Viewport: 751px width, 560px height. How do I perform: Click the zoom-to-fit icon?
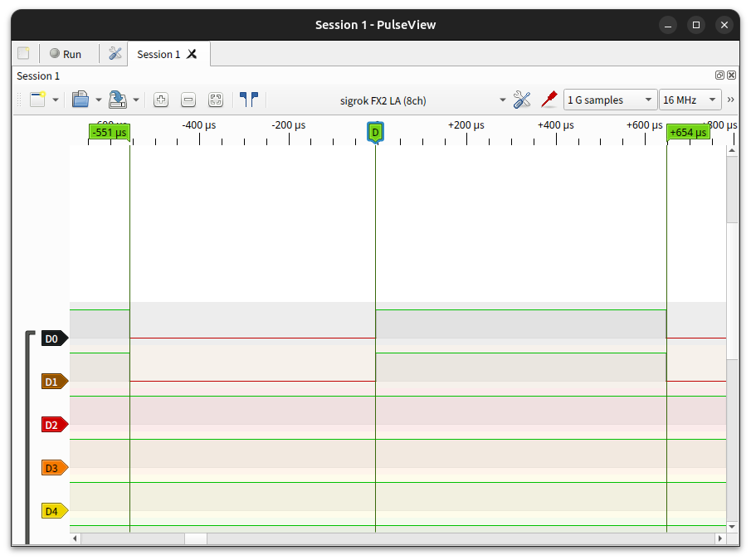coord(216,100)
